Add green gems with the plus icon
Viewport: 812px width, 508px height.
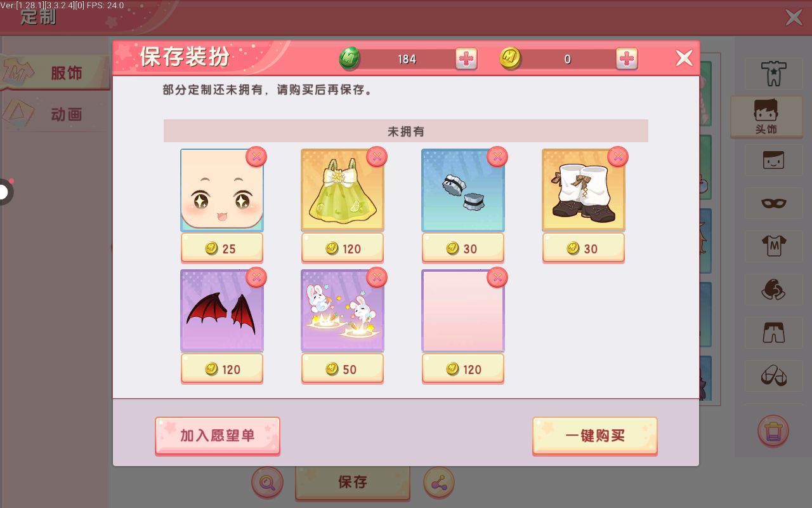(466, 59)
